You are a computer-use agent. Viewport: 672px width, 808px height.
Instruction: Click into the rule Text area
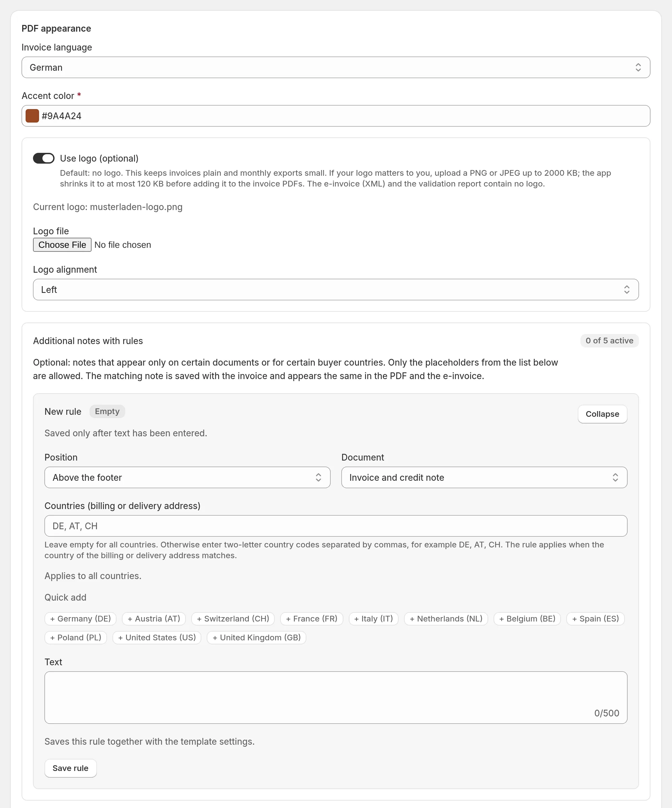pos(336,698)
